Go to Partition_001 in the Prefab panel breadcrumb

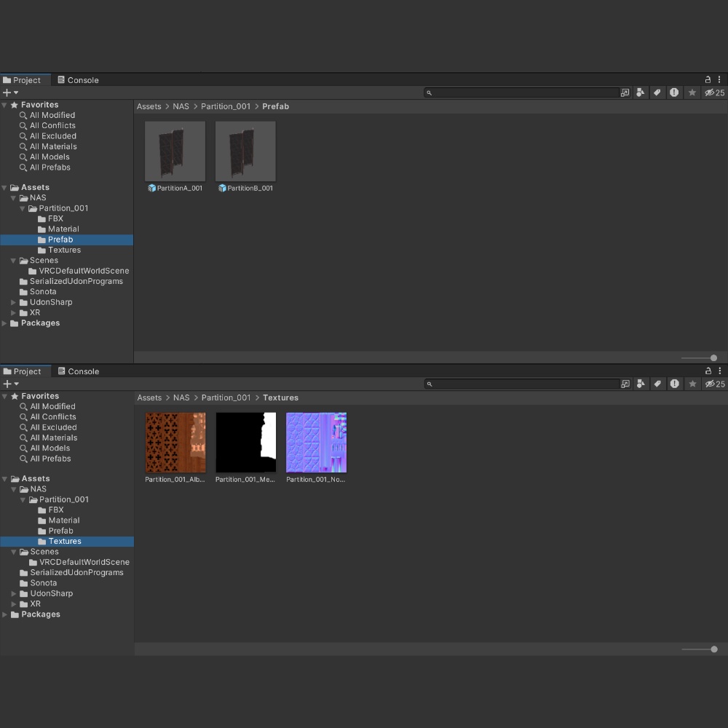point(226,106)
